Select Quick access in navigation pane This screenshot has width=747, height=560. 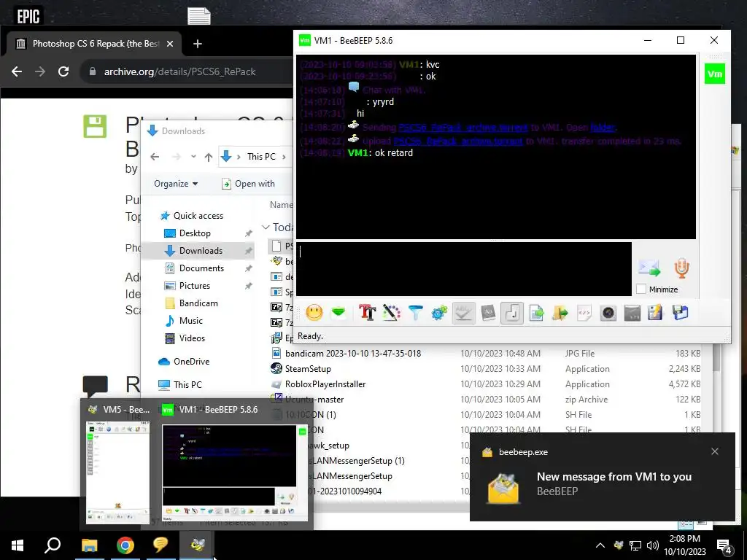198,216
